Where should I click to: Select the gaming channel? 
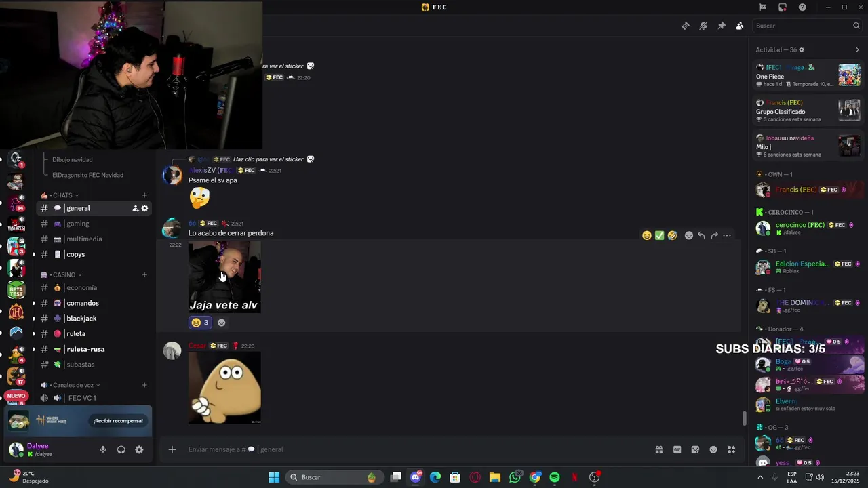pos(94,224)
